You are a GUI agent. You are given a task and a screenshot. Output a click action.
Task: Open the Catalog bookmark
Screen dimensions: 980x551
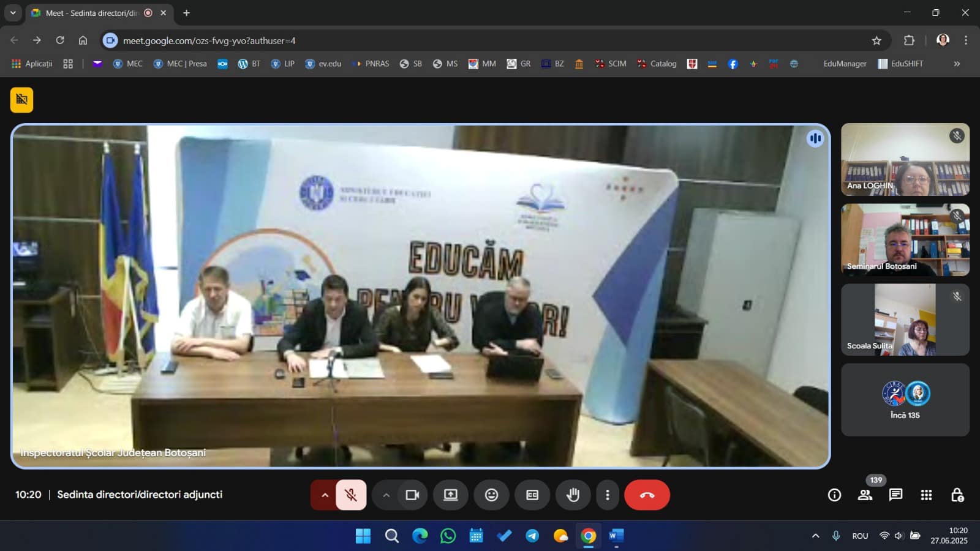[x=657, y=64]
